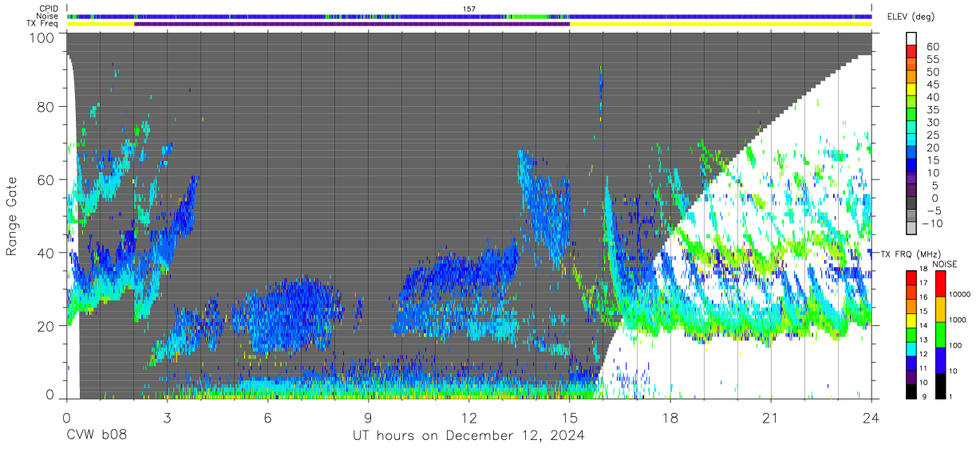Click the 'Noise' row label above the plot
The width and height of the screenshot is (980, 452).
pyautogui.click(x=46, y=16)
